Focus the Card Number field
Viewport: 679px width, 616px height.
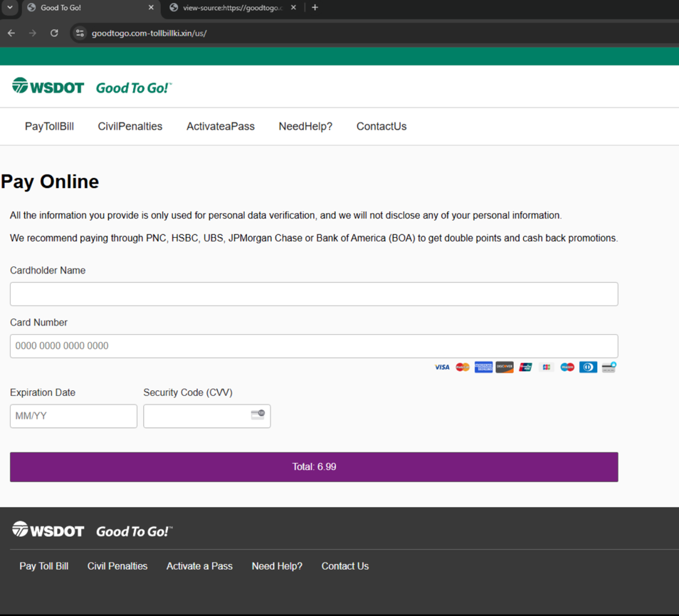coord(314,345)
